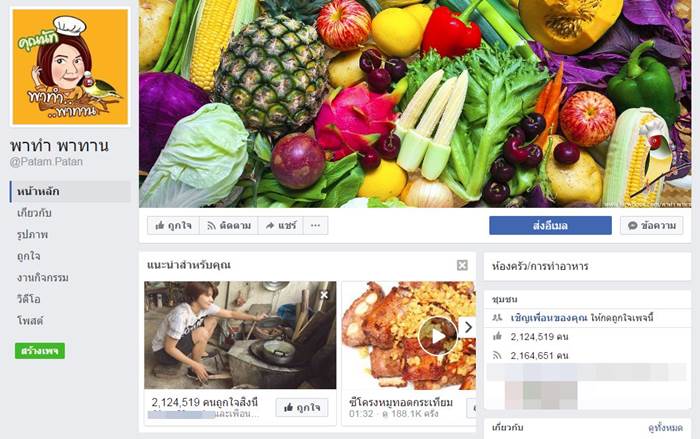Open the รูปภาพ photos section
Viewport: 700px width, 439px height.
click(x=32, y=234)
